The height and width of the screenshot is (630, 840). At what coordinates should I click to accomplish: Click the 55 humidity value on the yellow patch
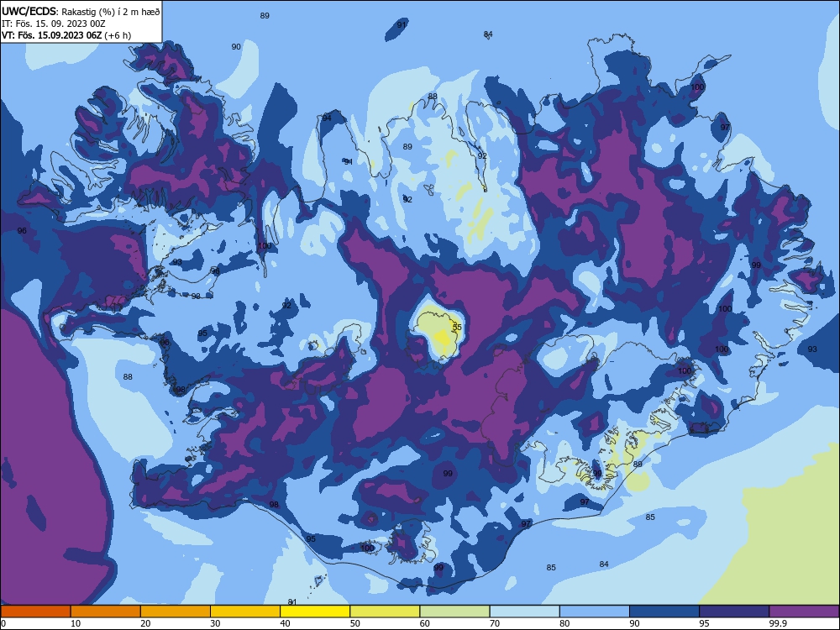457,327
